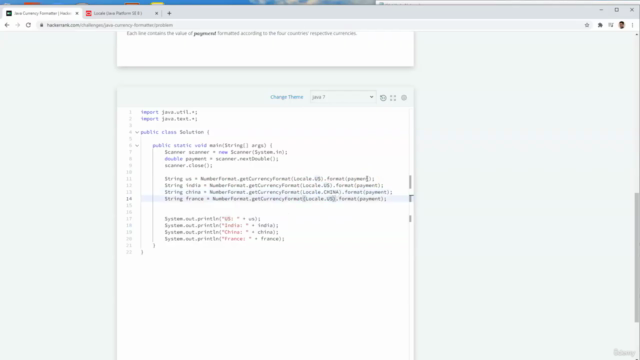
Task: Collapse the main method block
Action: (x=137, y=145)
